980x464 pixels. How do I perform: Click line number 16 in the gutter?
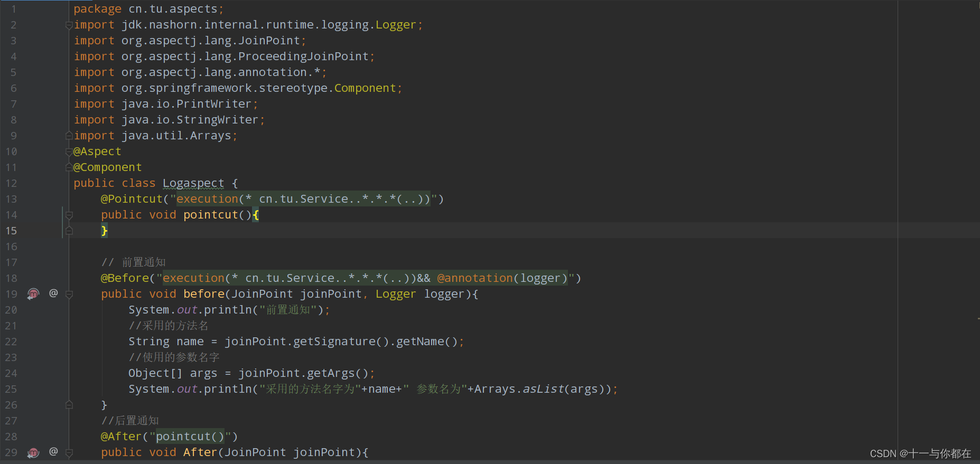tap(11, 247)
